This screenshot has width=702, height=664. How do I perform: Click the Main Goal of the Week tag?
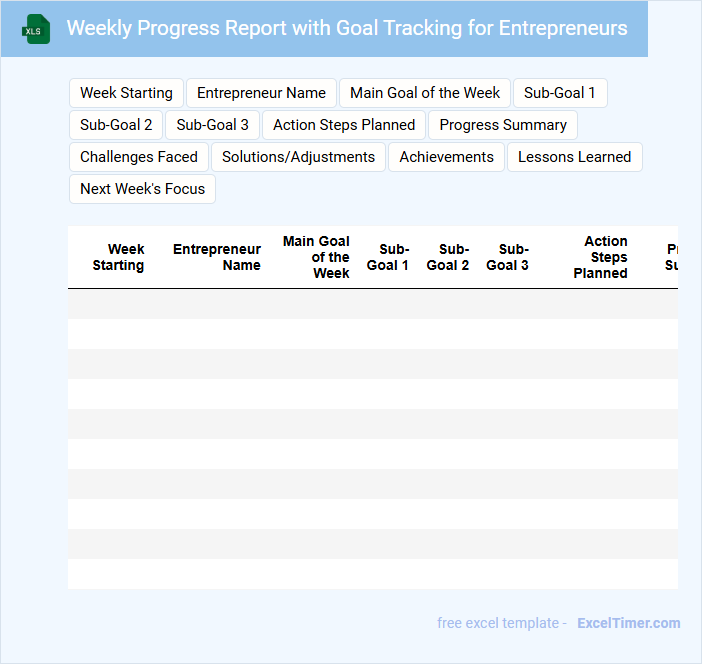tap(425, 93)
